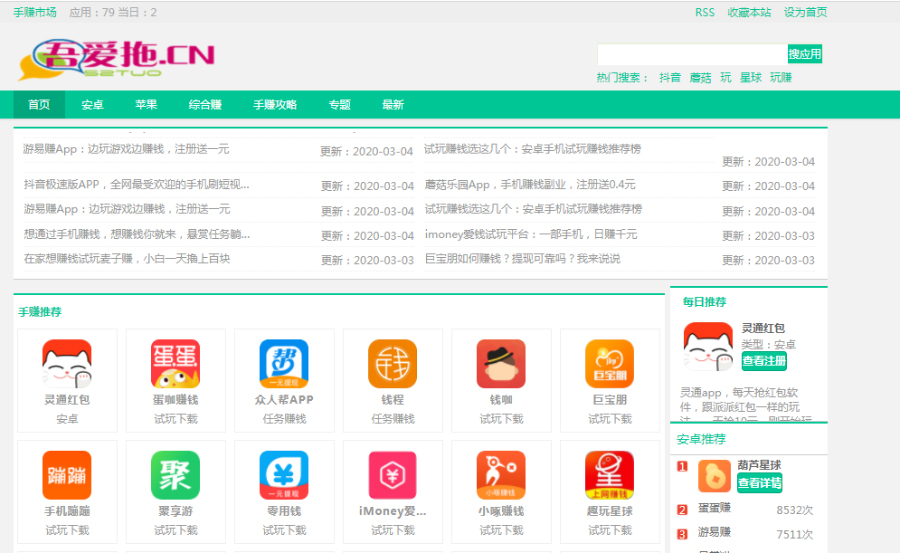Open the 聚享游 app icon
The image size is (900, 553).
175,475
